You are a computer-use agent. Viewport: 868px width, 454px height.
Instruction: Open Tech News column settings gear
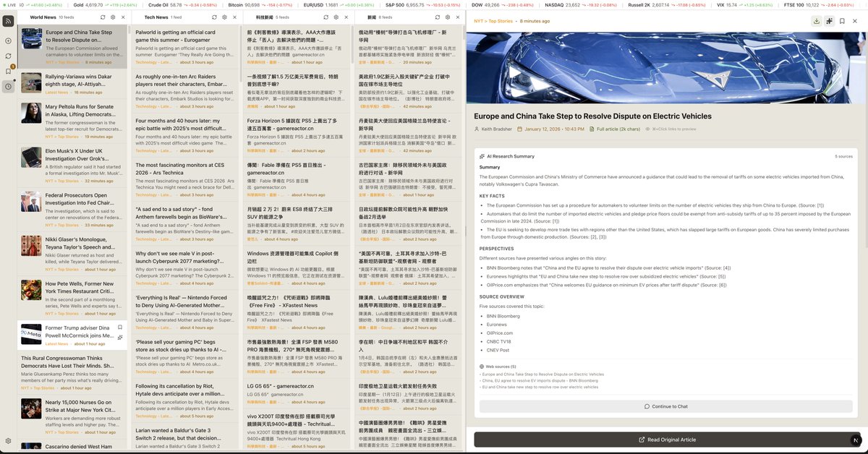pyautogui.click(x=223, y=17)
